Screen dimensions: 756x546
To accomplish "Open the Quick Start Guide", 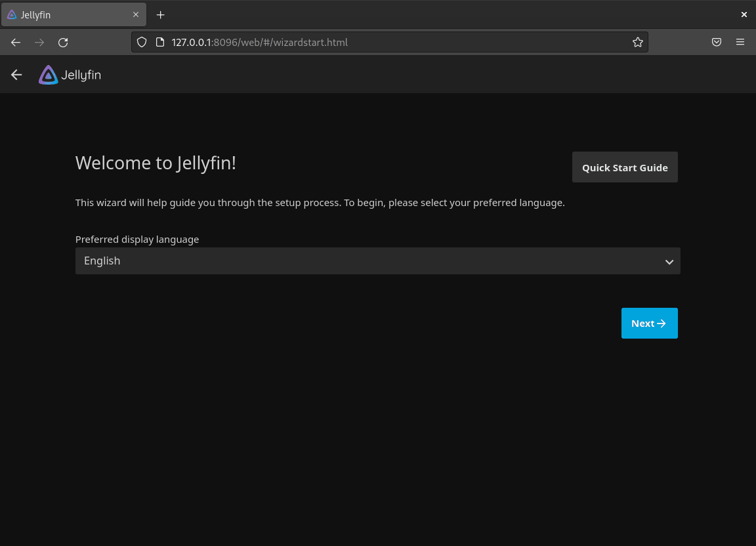I will pos(624,167).
